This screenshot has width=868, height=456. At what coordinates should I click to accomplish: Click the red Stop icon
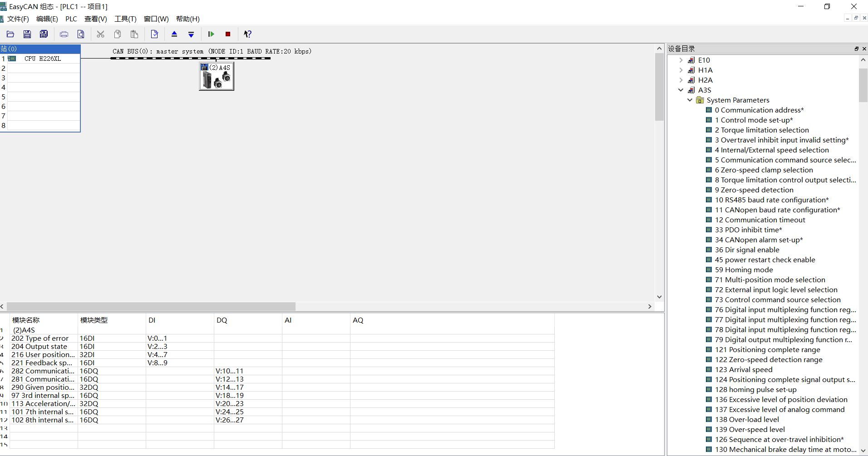pyautogui.click(x=228, y=34)
